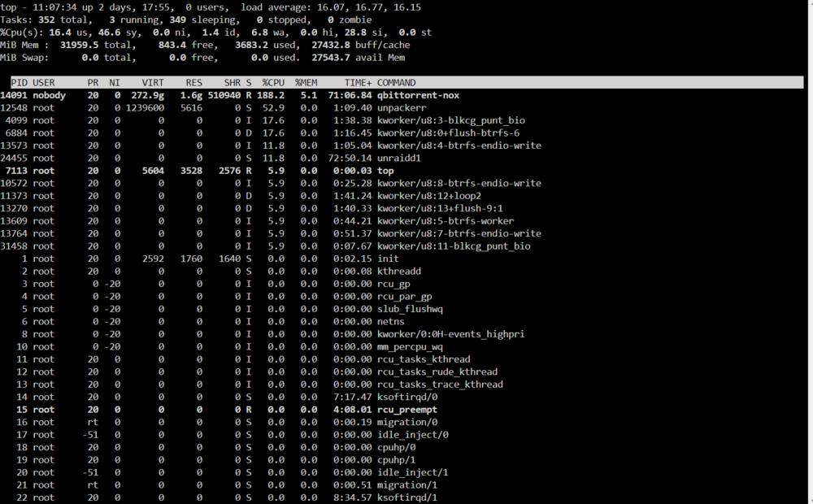Click the bold top command entry
This screenshot has width=813, height=504.
[385, 171]
